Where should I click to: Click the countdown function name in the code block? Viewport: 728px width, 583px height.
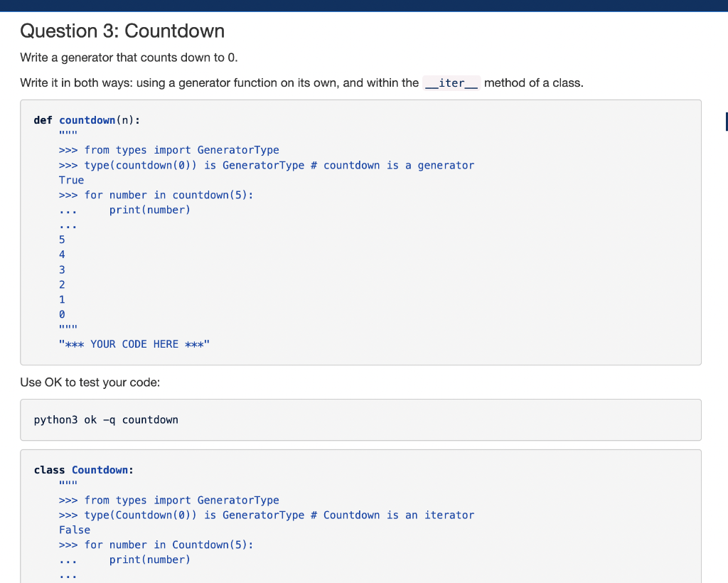pos(85,120)
